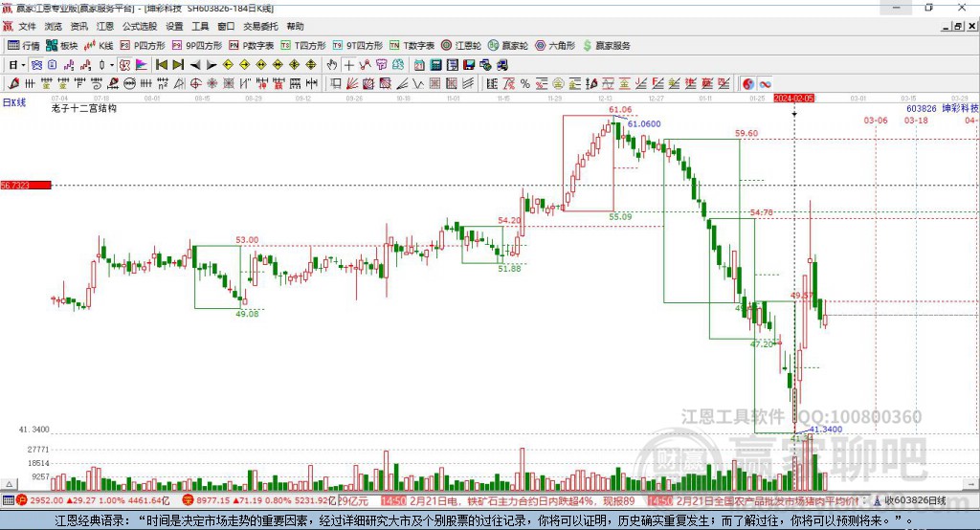Expand the 日 period dropdown arrow
This screenshot has height=530, width=980.
[x=23, y=65]
